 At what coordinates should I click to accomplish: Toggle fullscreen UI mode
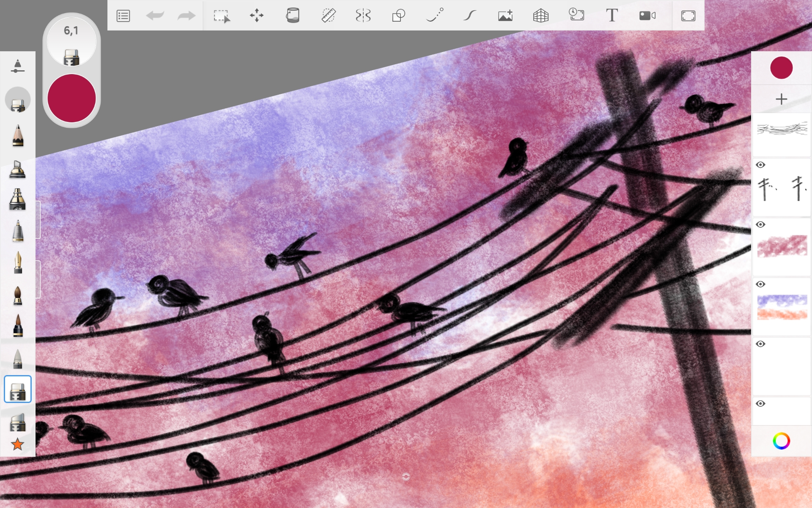coord(688,16)
